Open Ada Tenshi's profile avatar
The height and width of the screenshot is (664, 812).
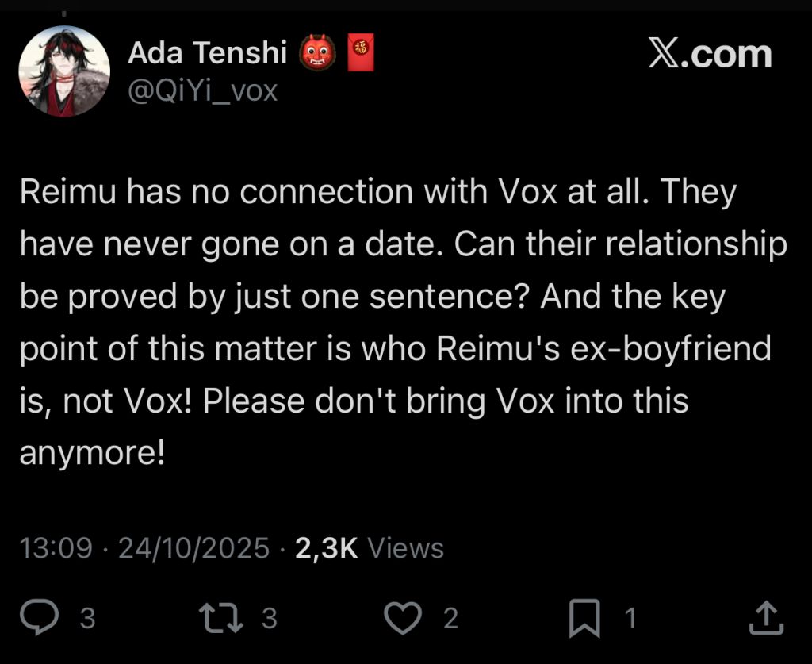(64, 71)
